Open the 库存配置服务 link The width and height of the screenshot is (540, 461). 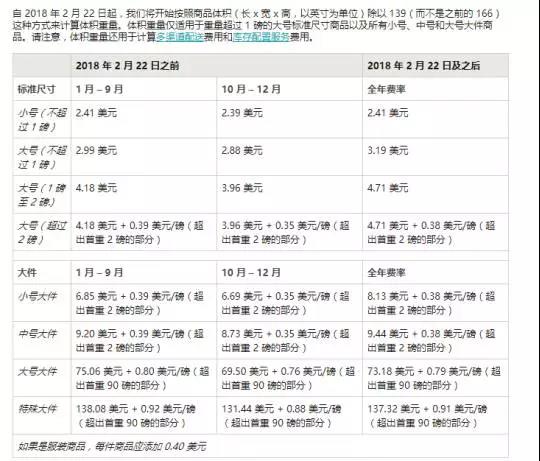tap(261, 36)
